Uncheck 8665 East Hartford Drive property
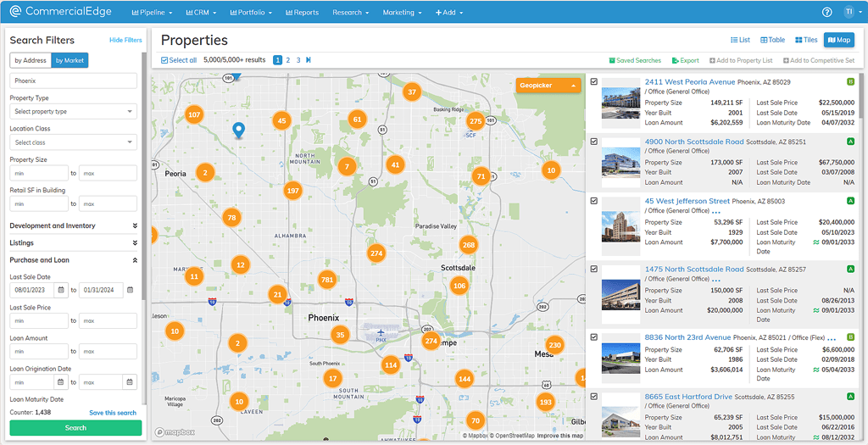Image resolution: width=868 pixels, height=445 pixels. click(x=594, y=397)
